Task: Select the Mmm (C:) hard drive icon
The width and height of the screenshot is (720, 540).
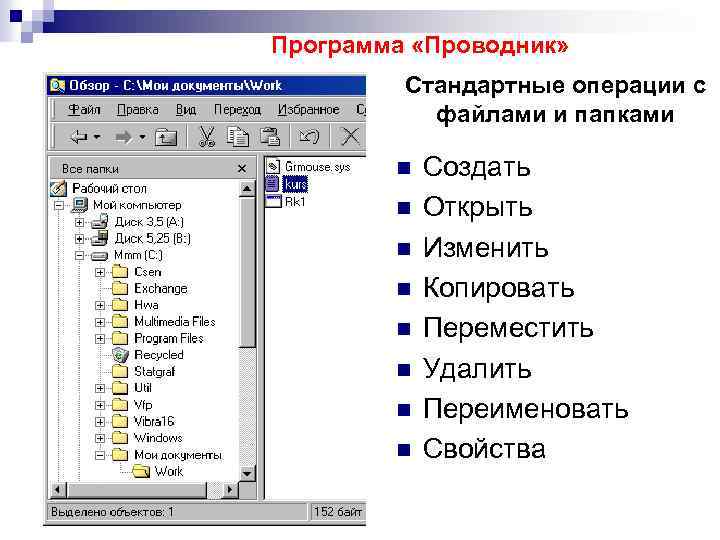Action: [99, 256]
